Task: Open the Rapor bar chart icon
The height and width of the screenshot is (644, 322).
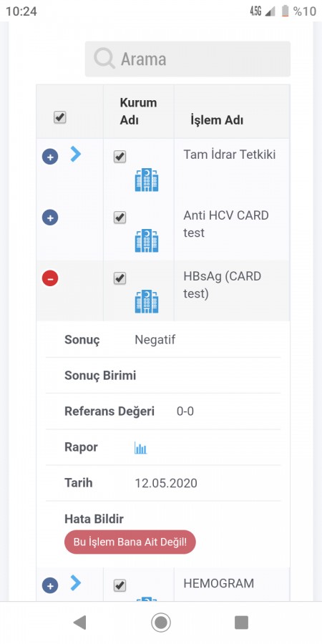Action: pyautogui.click(x=140, y=448)
